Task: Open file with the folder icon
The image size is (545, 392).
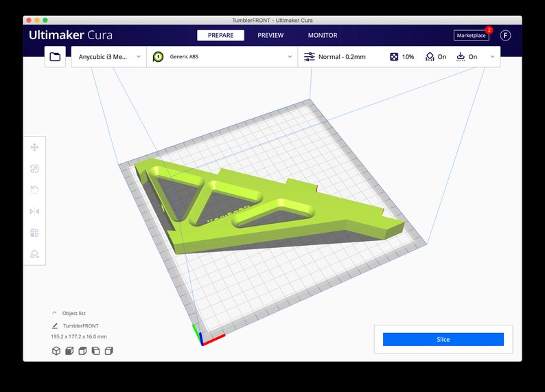Action: click(x=55, y=57)
